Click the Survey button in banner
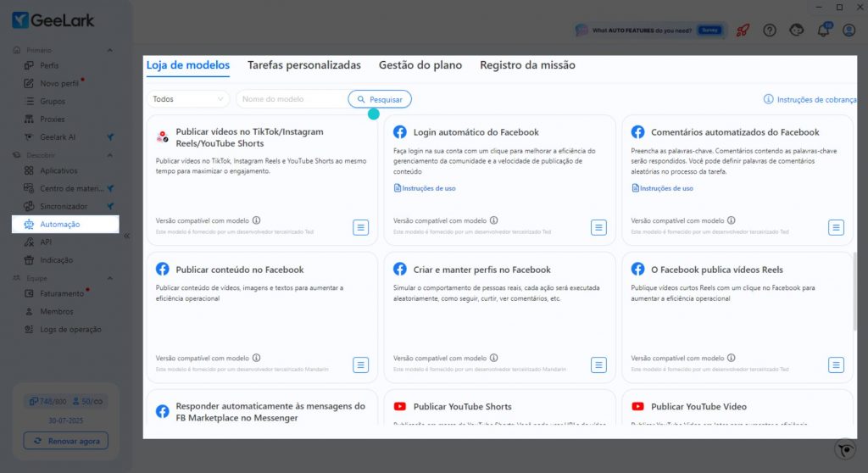The image size is (868, 473). click(x=709, y=31)
